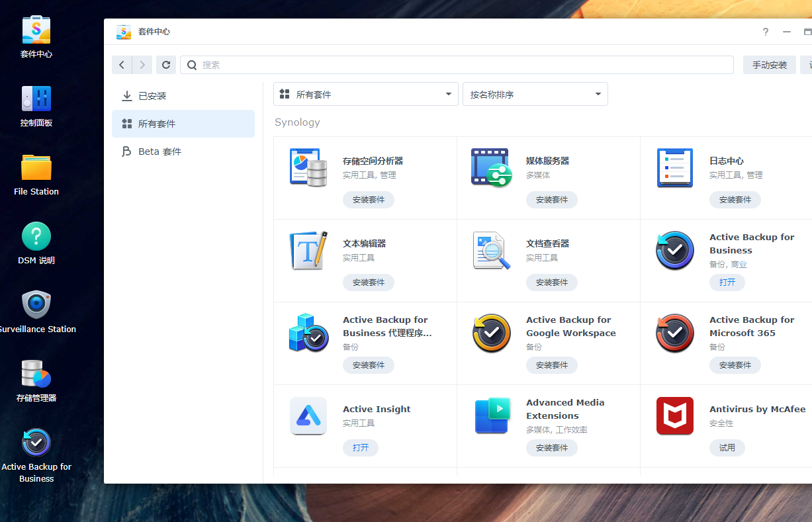This screenshot has width=812, height=522.
Task: Click the Antivirus by McAfee title
Action: 758,409
